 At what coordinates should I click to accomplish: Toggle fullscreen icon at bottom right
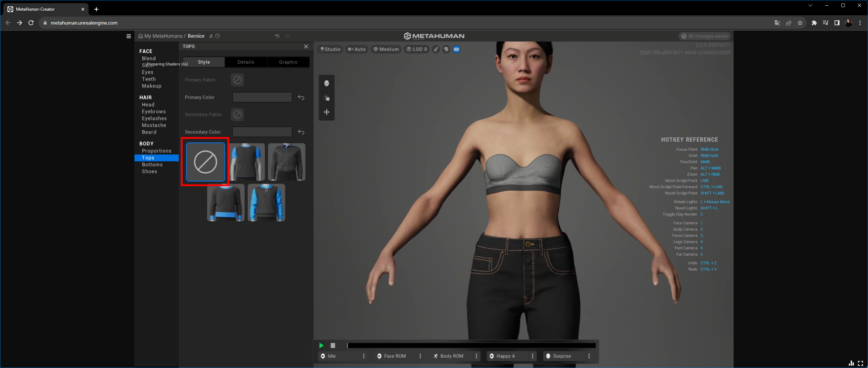point(861,363)
